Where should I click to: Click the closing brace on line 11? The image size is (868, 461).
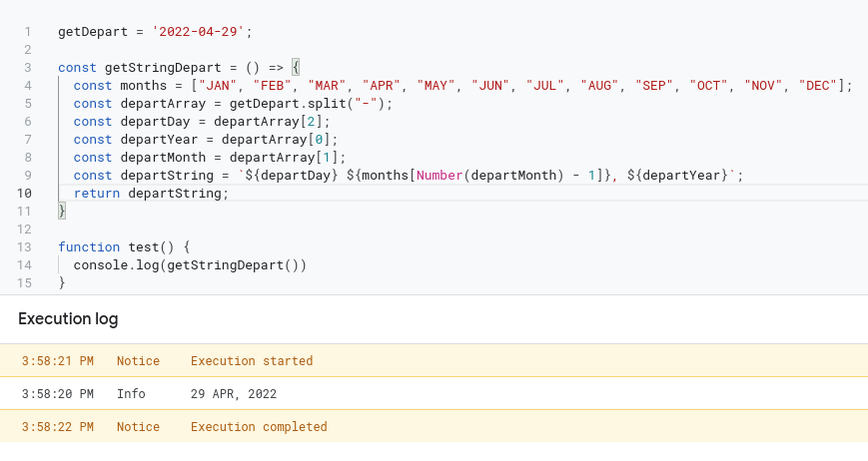click(62, 212)
